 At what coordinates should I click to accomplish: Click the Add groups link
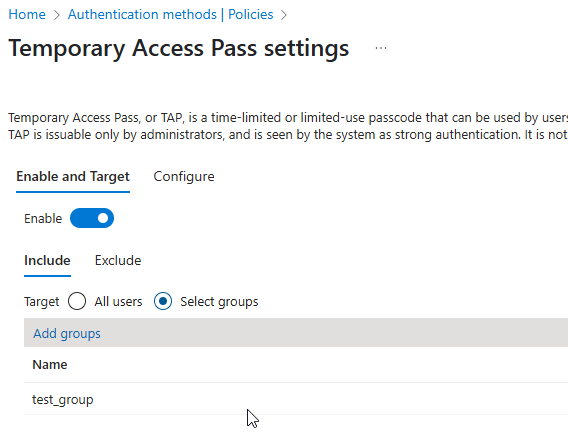[x=67, y=333]
